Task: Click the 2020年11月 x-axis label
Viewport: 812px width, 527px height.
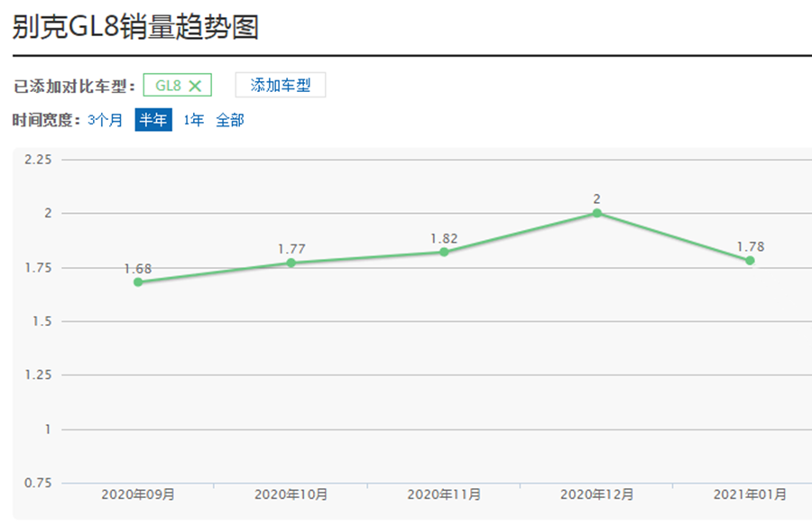Action: pos(444,495)
